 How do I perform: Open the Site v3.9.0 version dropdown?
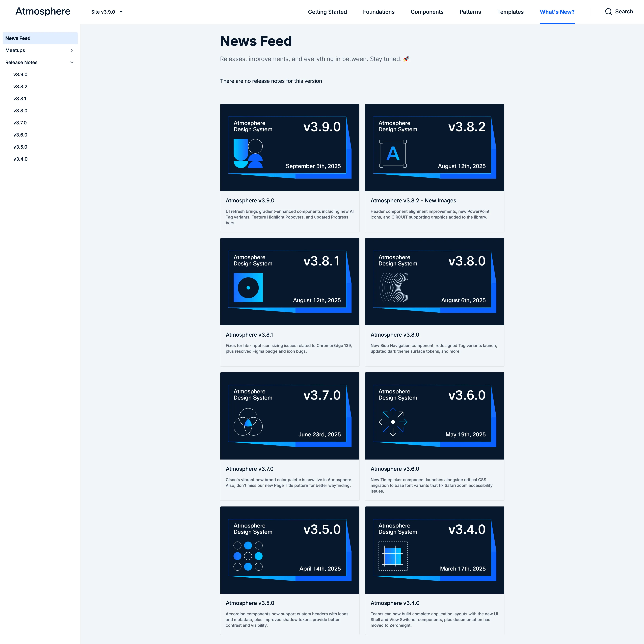click(x=107, y=12)
